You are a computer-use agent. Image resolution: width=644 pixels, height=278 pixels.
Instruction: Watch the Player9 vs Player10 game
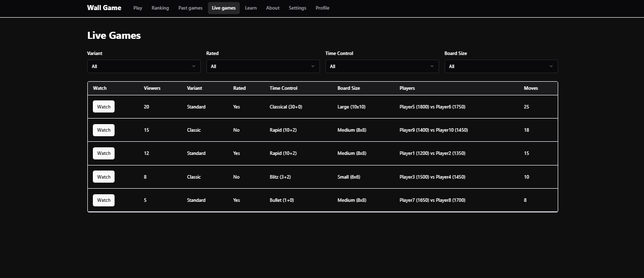pos(103,130)
